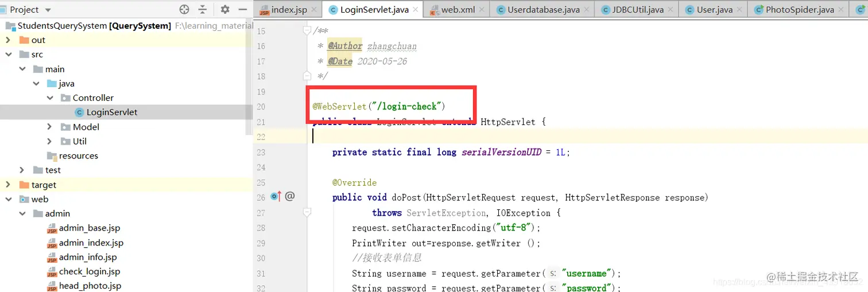Open the PhotoSpider.java tab

tap(799, 10)
